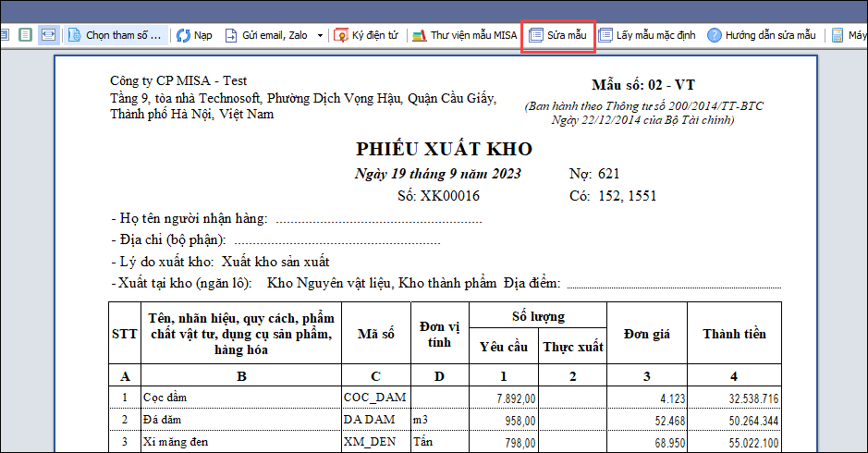868x453 pixels.
Task: Toggle the green whole page view icon
Action: [x=26, y=35]
